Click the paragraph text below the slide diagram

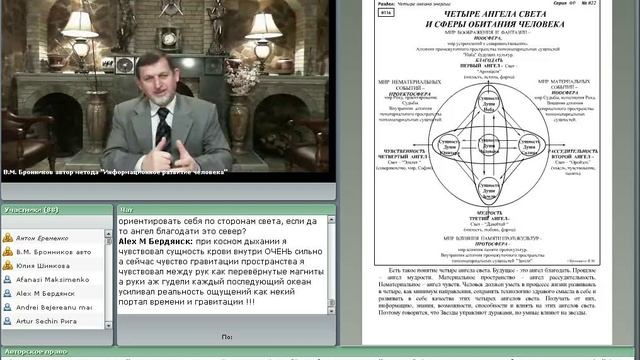pos(487,291)
